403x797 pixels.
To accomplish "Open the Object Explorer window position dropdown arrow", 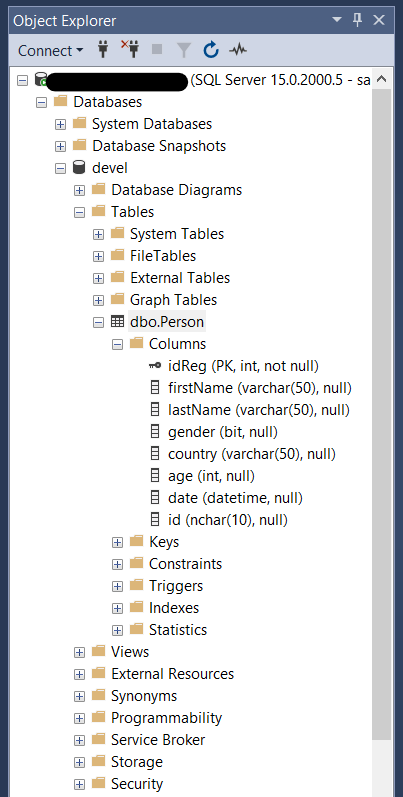I will (x=337, y=20).
